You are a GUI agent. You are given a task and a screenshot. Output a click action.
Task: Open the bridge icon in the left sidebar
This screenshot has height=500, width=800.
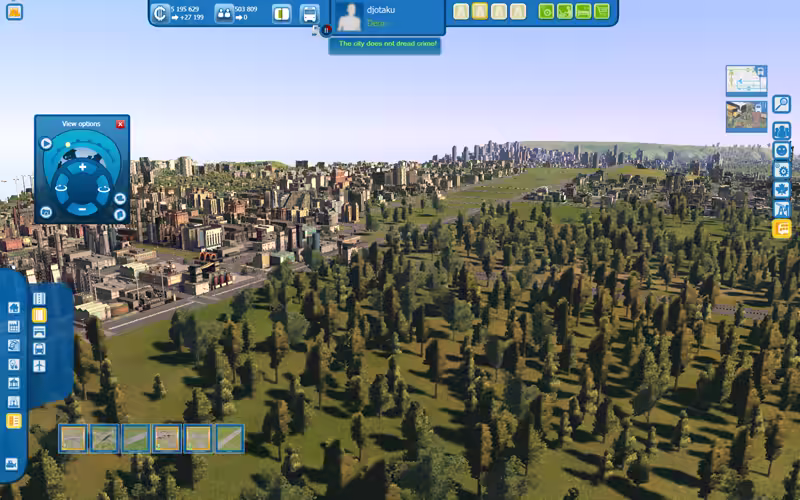click(14, 402)
